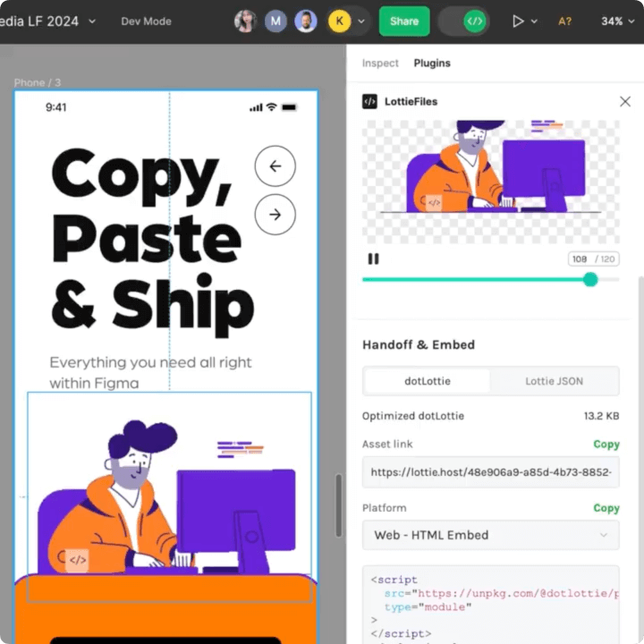Click the left arrow circle in the design
644x644 pixels.
pyautogui.click(x=275, y=166)
